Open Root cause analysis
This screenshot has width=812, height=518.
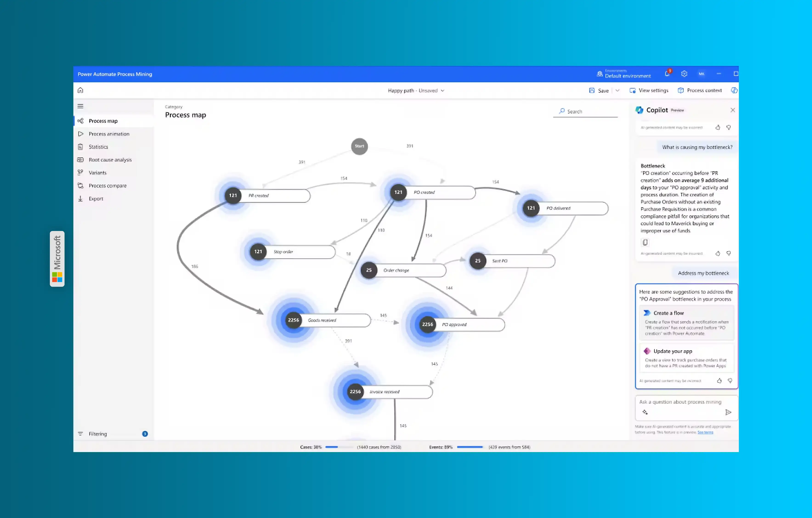click(110, 159)
